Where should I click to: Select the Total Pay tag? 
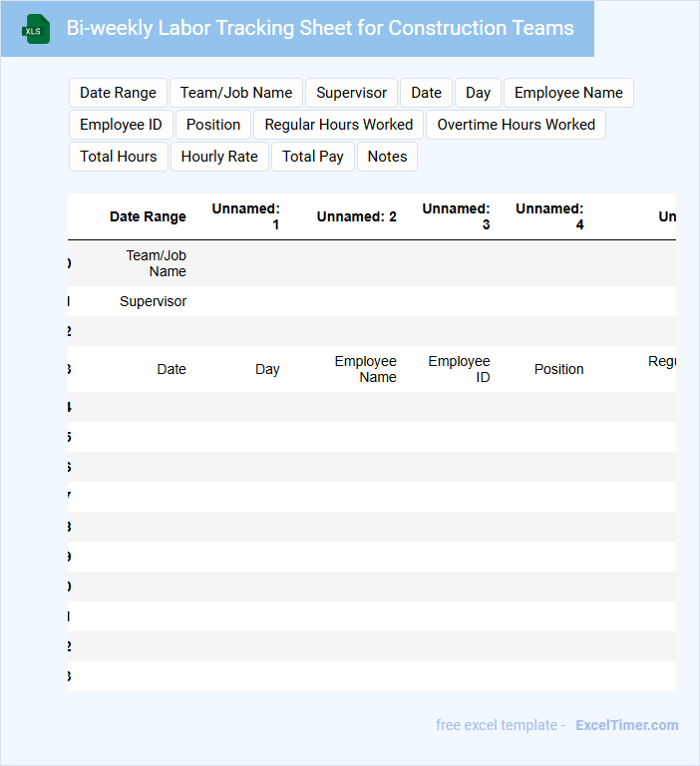313,157
